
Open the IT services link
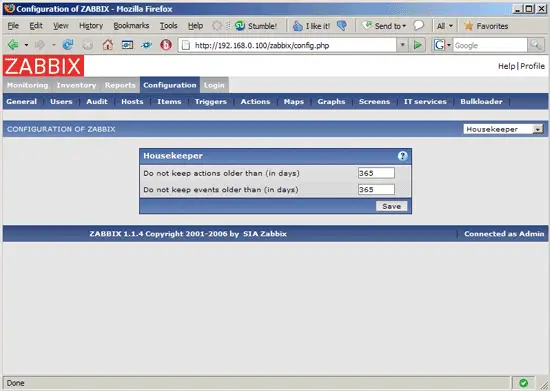click(425, 102)
